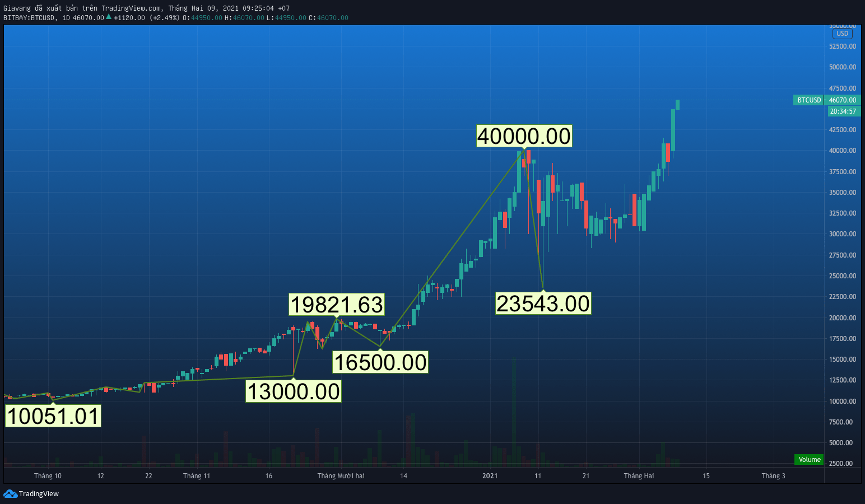Click the Tháng Mười hai time axis label
Viewport: 865px width, 504px height.
[341, 476]
